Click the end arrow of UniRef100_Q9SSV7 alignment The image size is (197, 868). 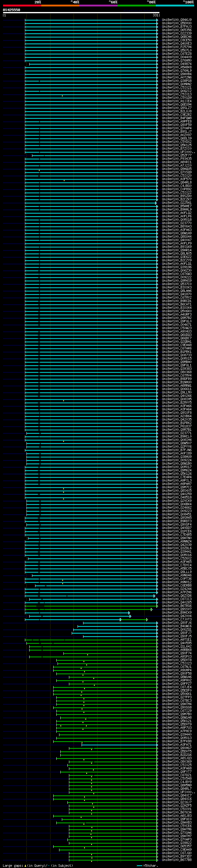(x=151, y=609)
